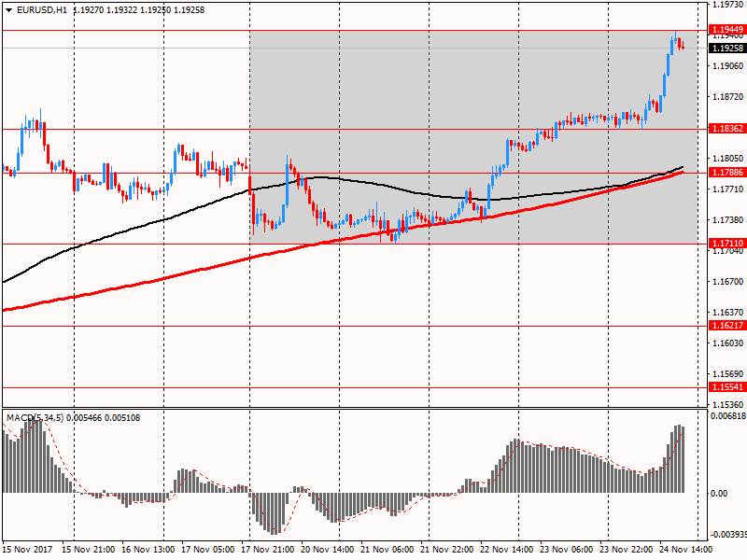Click the 15 Nov 2017 time axis label

(27, 549)
